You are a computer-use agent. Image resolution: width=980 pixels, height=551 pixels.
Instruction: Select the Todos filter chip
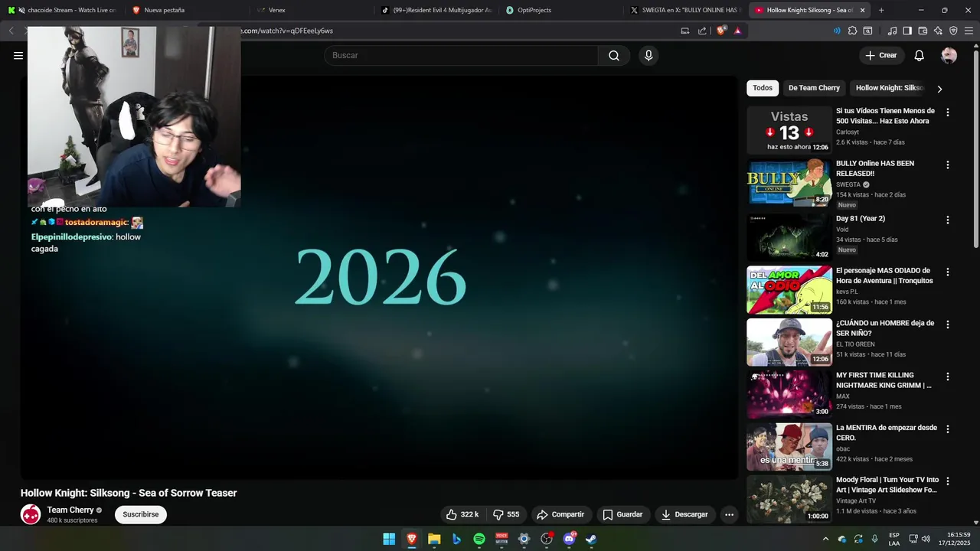click(763, 88)
